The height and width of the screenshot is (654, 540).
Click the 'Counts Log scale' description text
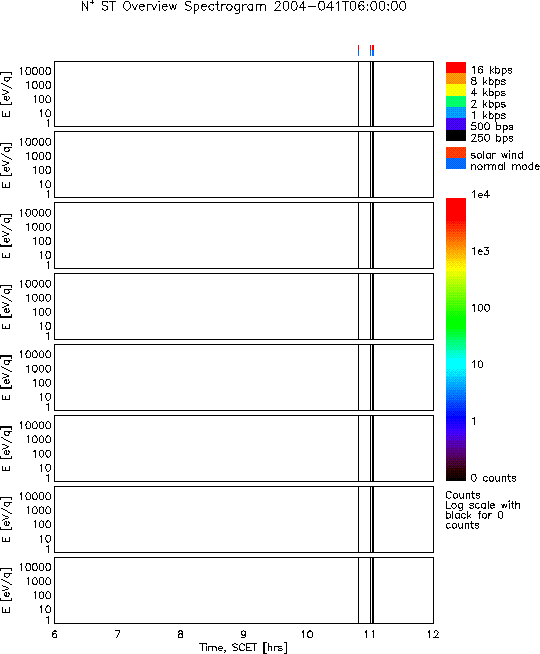483,510
